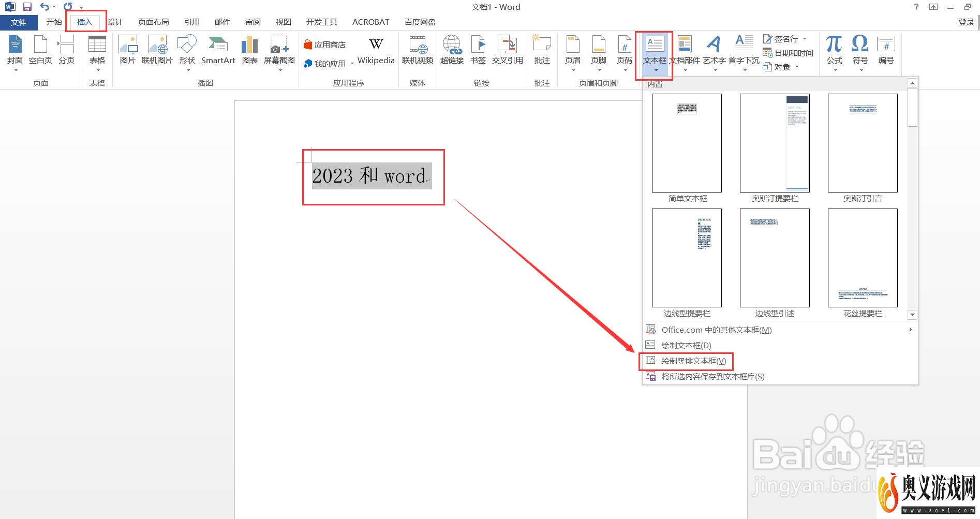Insert online pictures (联机图片)
The height and width of the screenshot is (519, 980).
coord(157,51)
